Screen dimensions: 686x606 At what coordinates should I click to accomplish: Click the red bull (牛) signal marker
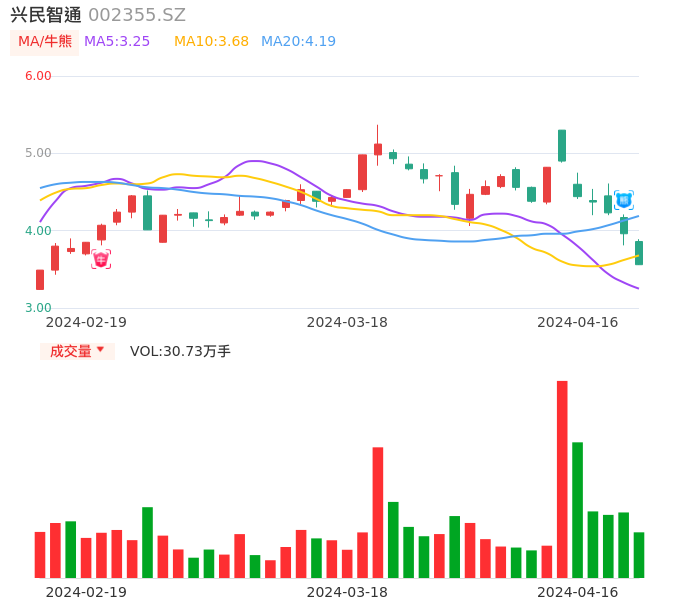coord(101,260)
